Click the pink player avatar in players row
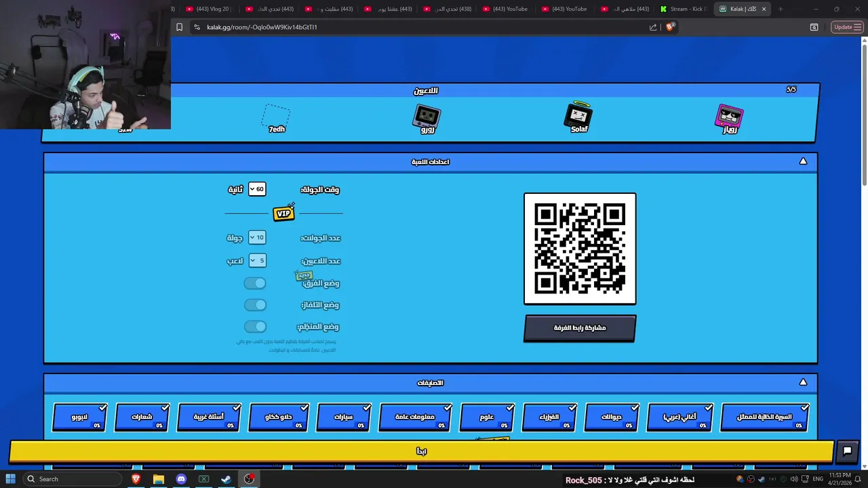868x488 pixels. pos(730,117)
